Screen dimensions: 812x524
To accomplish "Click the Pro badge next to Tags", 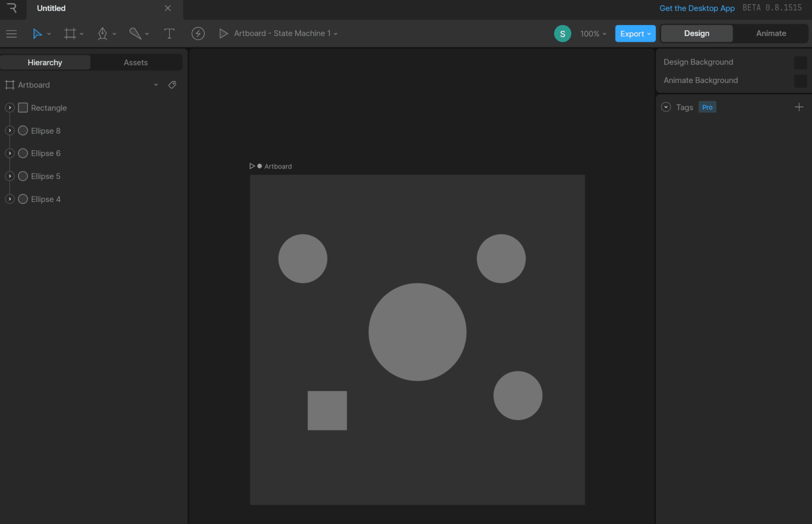I will [707, 107].
